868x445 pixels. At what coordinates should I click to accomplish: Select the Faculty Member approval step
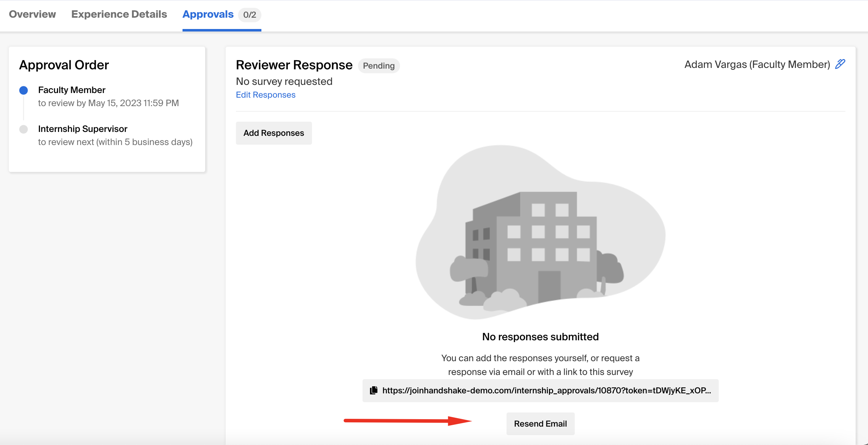[x=72, y=90]
